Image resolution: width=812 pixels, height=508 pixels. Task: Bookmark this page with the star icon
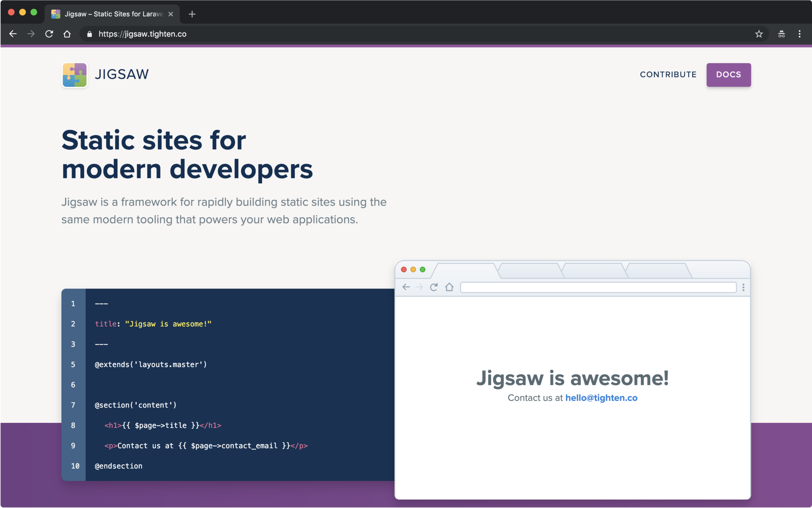pos(759,34)
